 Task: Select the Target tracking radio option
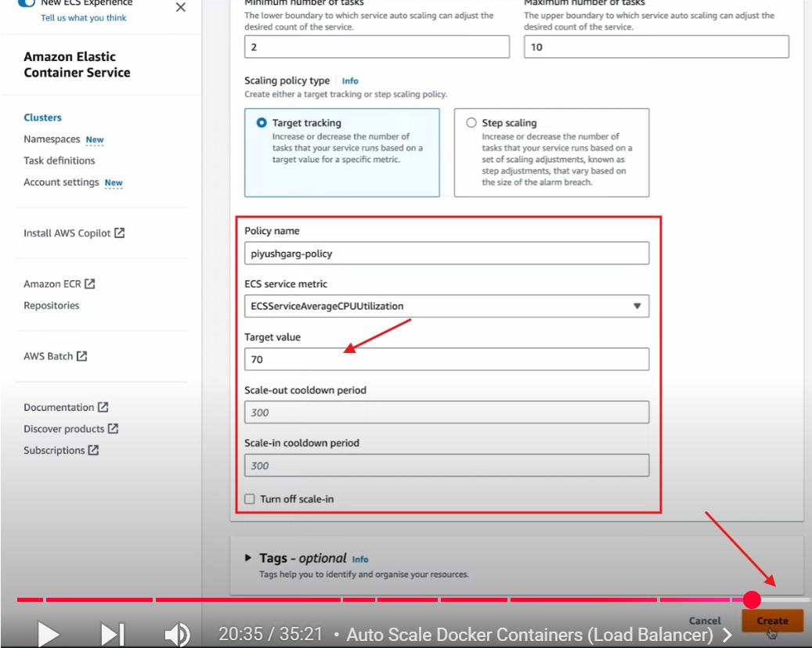point(262,123)
